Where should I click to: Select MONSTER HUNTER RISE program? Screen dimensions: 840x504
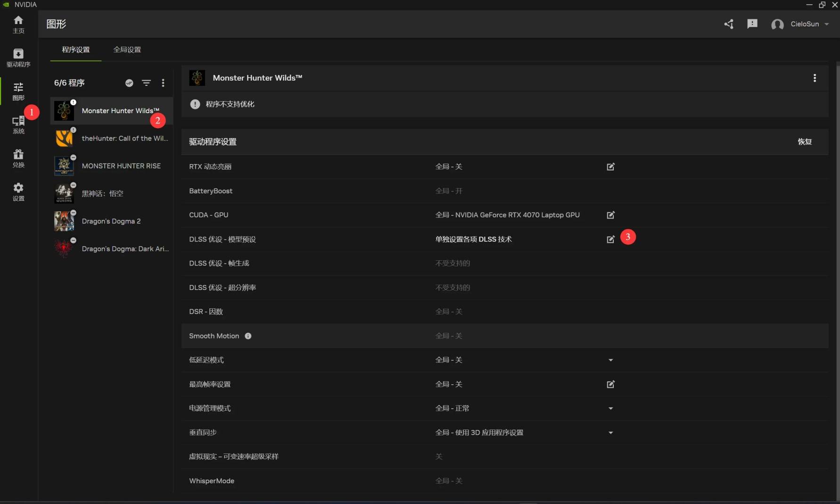112,166
